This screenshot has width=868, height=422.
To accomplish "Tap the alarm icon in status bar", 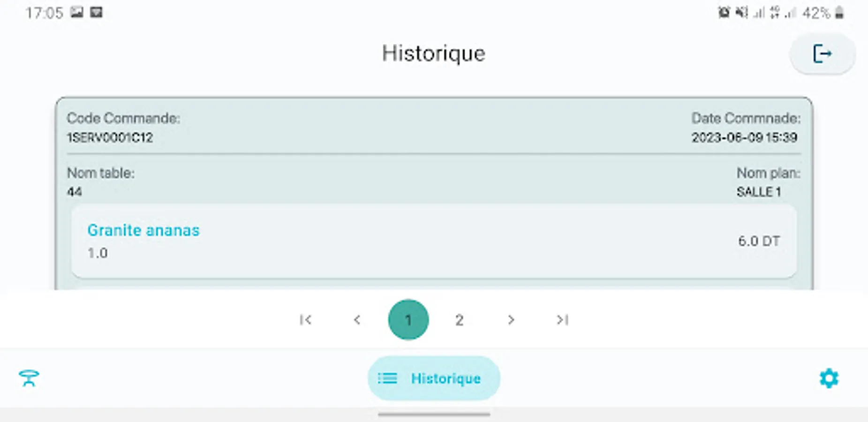I will coord(724,13).
